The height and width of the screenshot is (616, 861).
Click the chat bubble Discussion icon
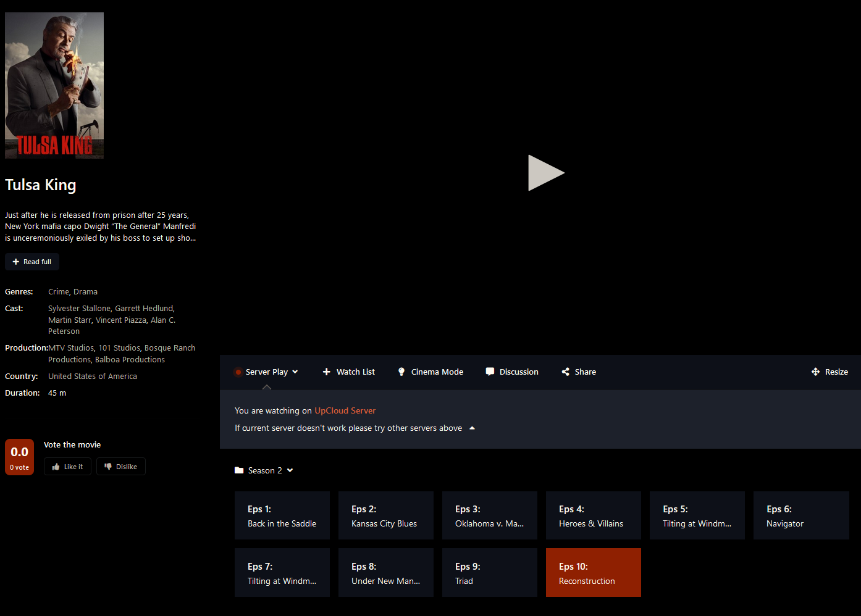[x=490, y=372]
